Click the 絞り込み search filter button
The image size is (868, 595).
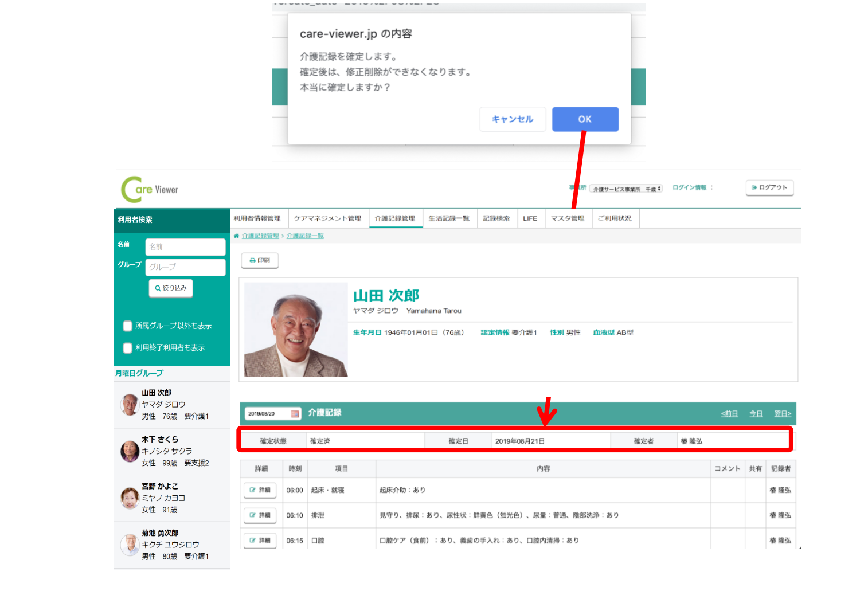[x=171, y=288]
